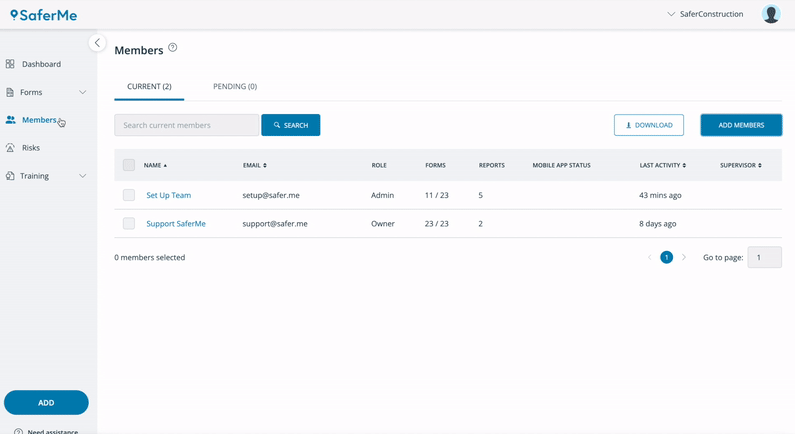Open the user profile avatar
The width and height of the screenshot is (795, 434).
(x=771, y=14)
